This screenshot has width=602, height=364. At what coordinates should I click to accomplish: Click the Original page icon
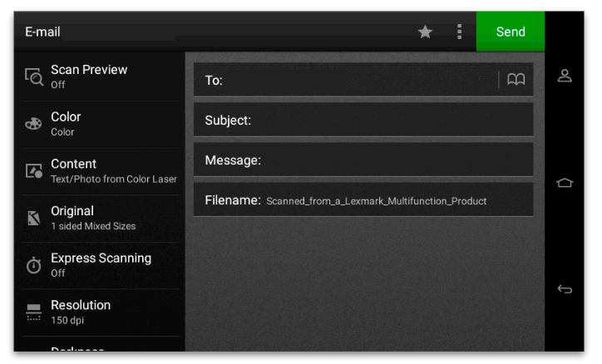tap(34, 218)
